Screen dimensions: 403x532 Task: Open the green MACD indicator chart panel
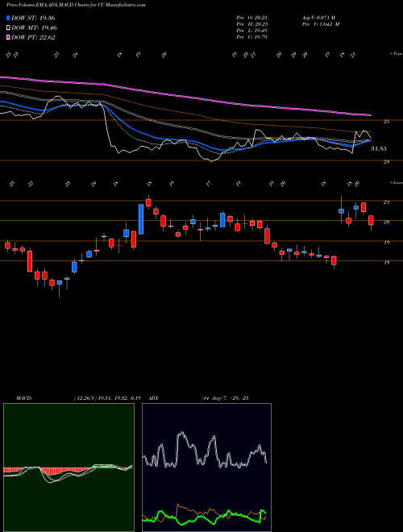69,468
